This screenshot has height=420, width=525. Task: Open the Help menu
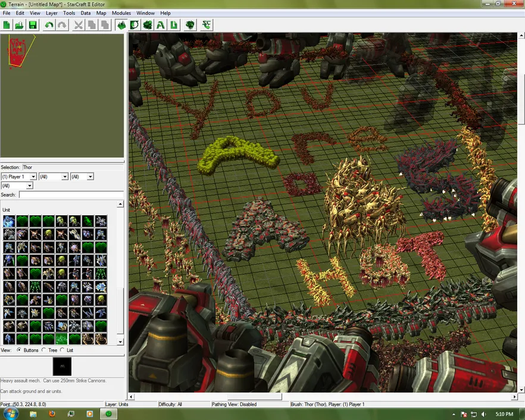(165, 13)
